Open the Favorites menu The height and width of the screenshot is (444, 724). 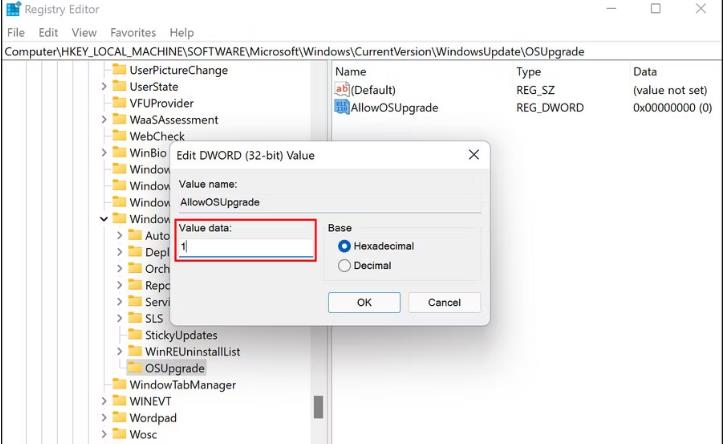133,33
